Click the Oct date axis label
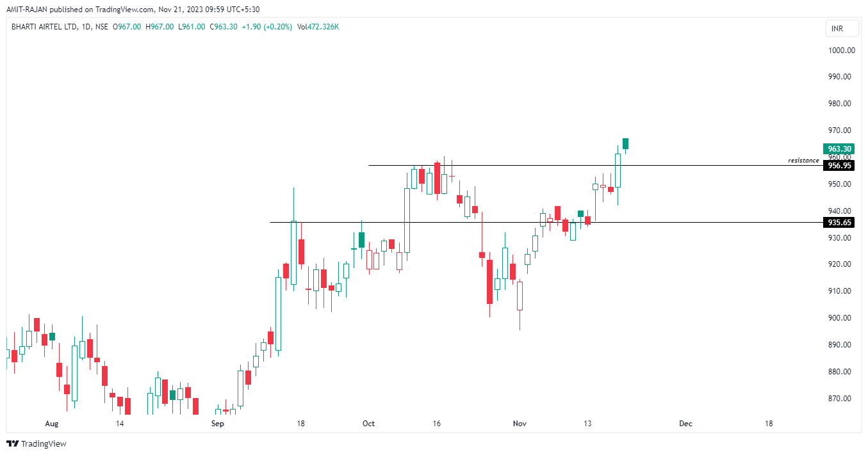The image size is (868, 455). (368, 424)
